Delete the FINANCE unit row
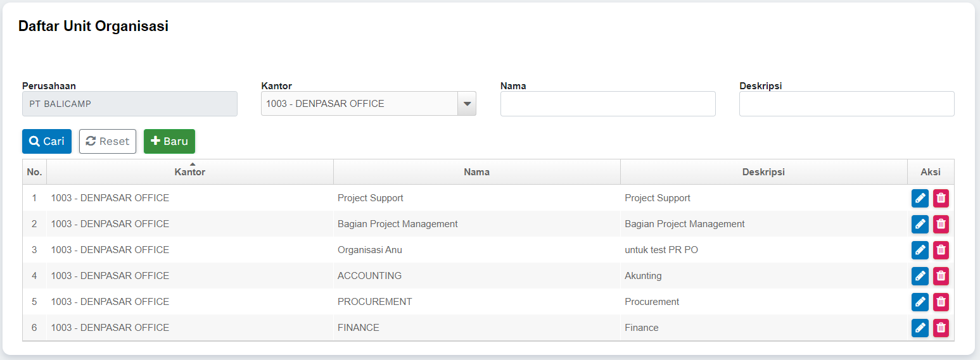The width and height of the screenshot is (980, 360). (x=941, y=328)
